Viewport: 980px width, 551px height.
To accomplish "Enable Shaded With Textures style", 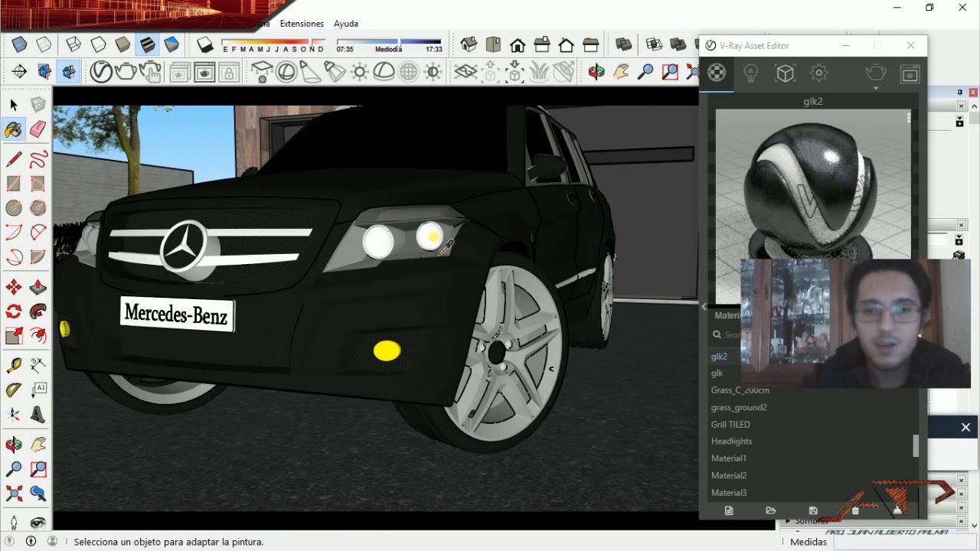I will point(147,45).
